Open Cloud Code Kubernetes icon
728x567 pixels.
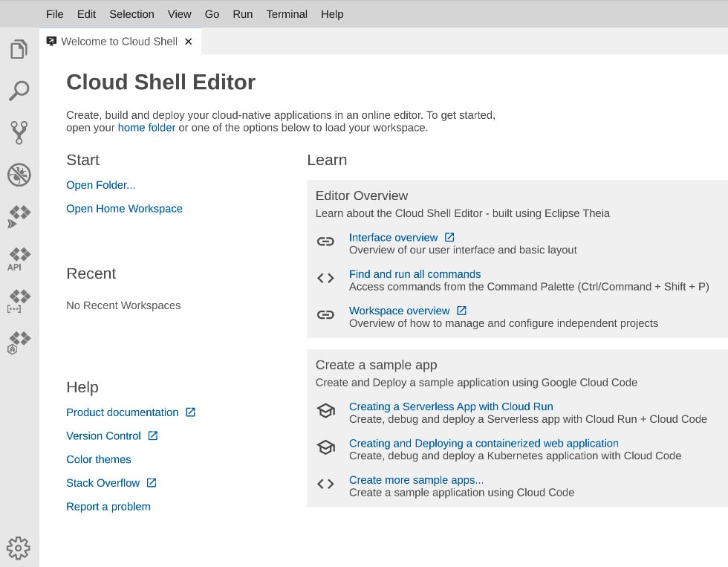coord(19,343)
